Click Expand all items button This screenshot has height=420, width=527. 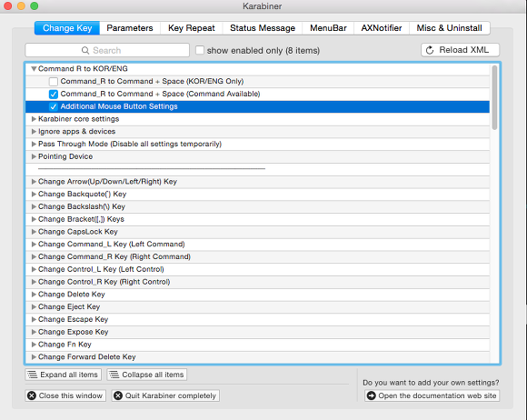coord(64,375)
